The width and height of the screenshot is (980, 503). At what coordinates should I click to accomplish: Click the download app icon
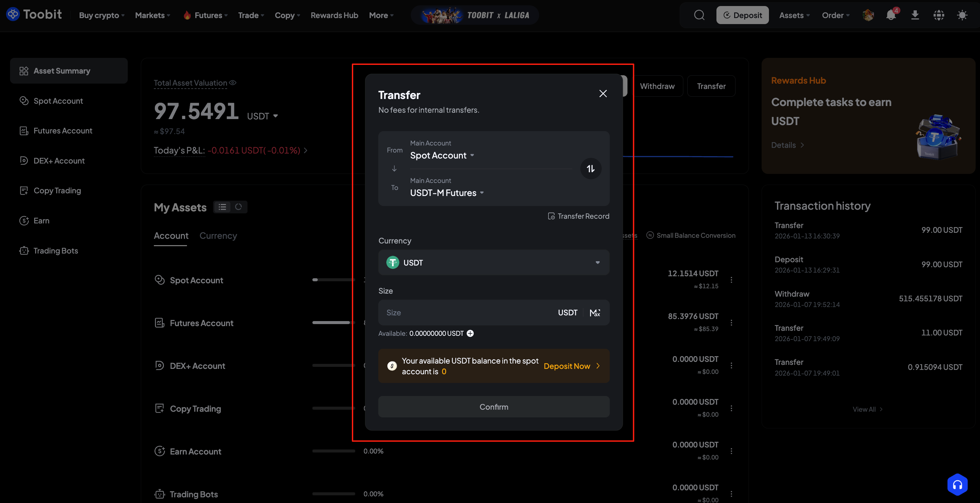[915, 15]
